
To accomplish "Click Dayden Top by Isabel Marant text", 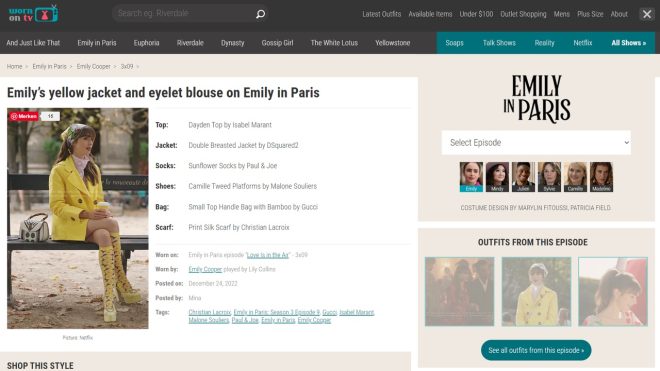I will (230, 125).
